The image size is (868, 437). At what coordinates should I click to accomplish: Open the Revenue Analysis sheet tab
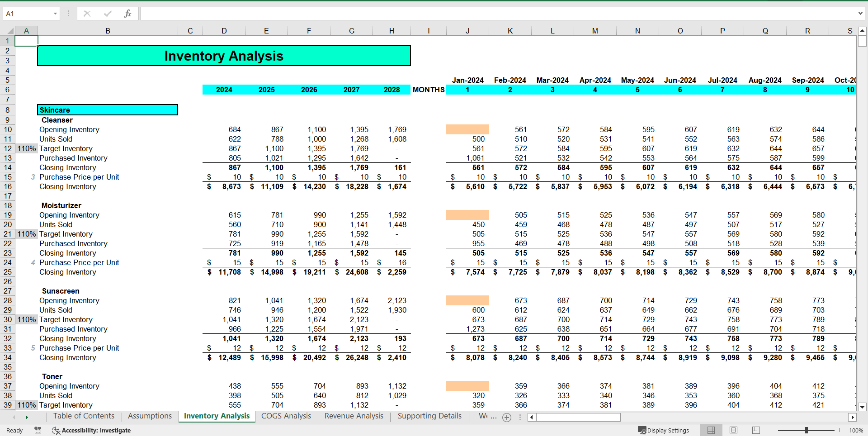coord(354,416)
